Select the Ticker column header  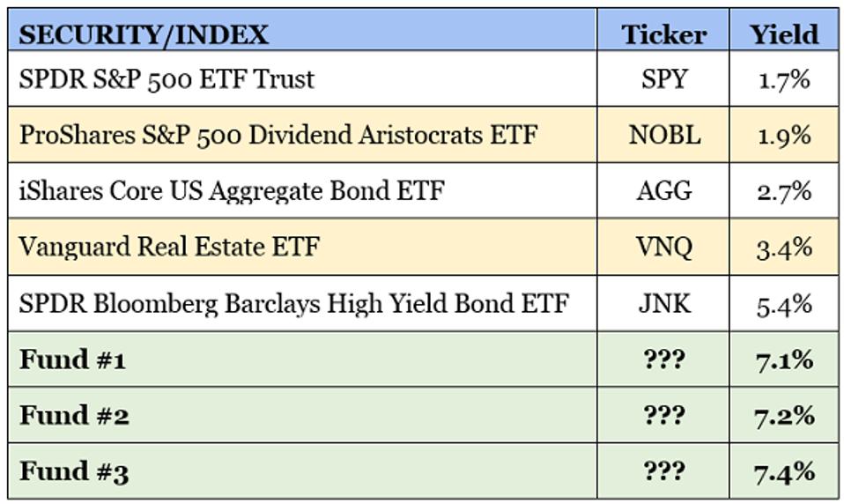coord(663,33)
